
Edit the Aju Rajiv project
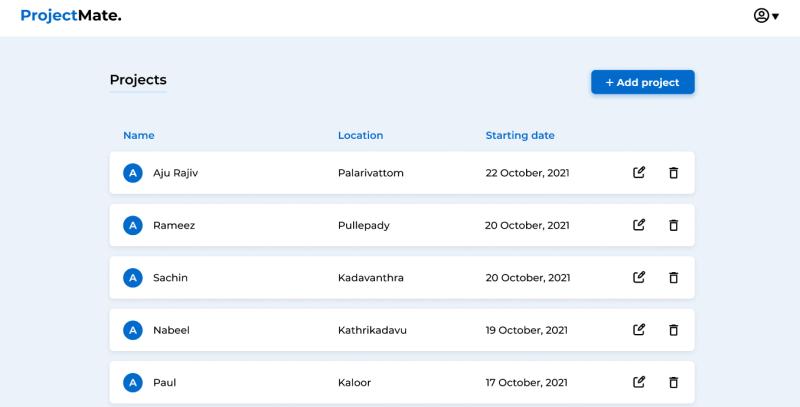(639, 173)
